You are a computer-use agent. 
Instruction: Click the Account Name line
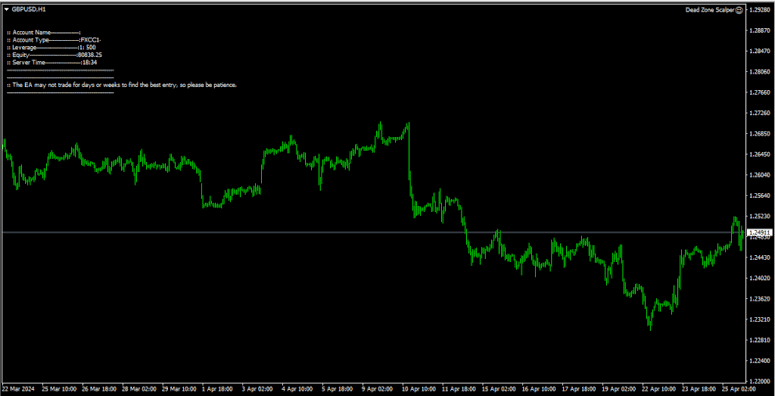click(44, 33)
